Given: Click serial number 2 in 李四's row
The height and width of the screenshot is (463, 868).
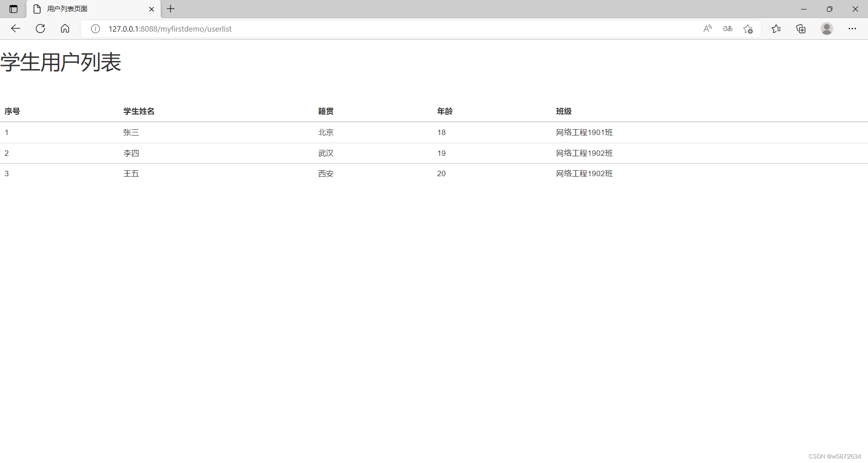Looking at the screenshot, I should click(7, 153).
